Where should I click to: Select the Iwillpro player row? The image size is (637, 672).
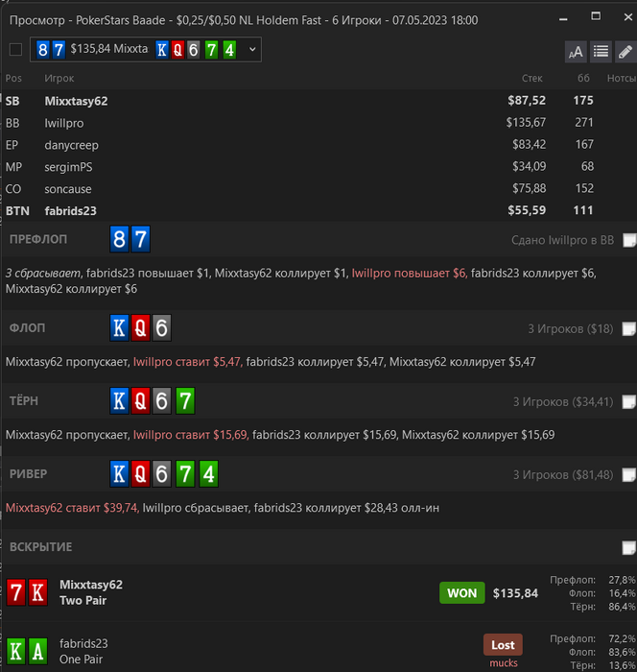320,123
